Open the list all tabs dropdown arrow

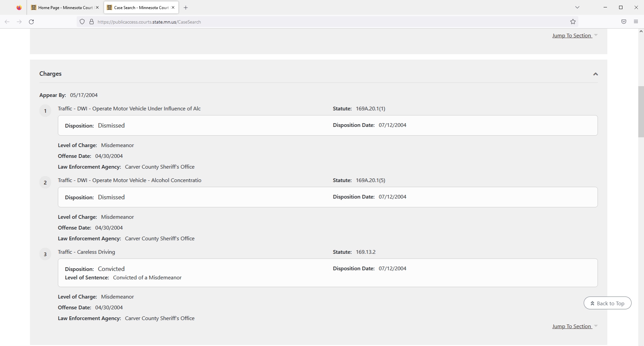pyautogui.click(x=577, y=7)
